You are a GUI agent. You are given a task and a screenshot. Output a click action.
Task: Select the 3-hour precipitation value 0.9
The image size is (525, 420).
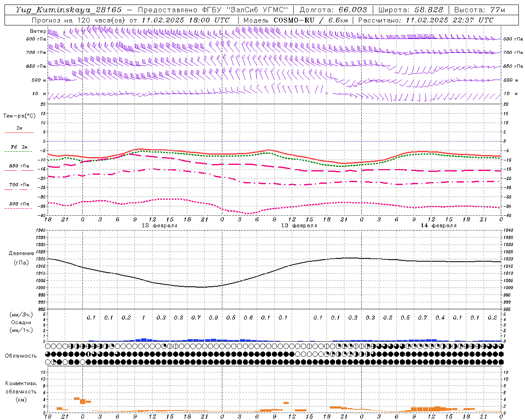coord(213,318)
